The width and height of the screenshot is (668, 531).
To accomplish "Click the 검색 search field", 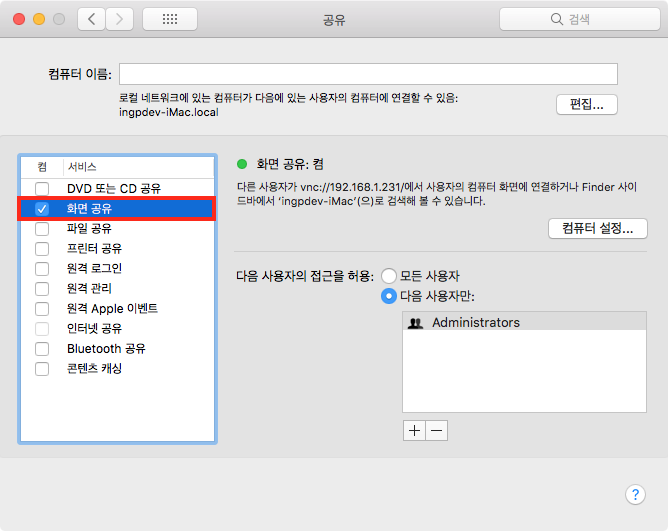I will (x=579, y=19).
